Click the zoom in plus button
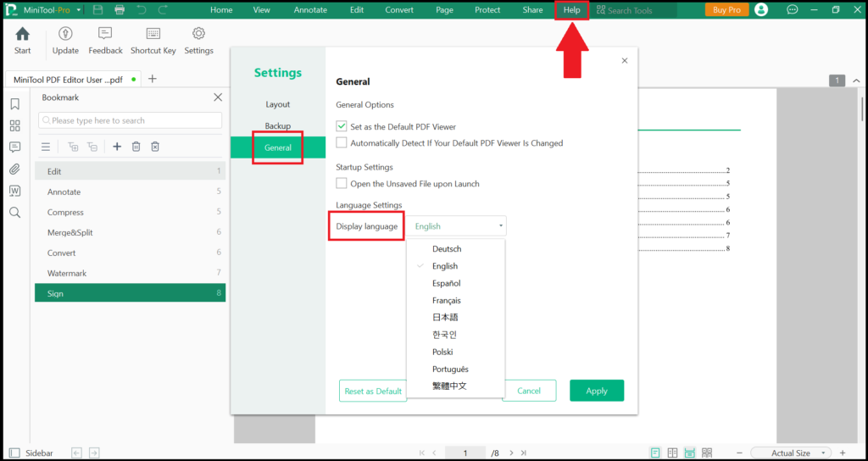 [x=843, y=453]
